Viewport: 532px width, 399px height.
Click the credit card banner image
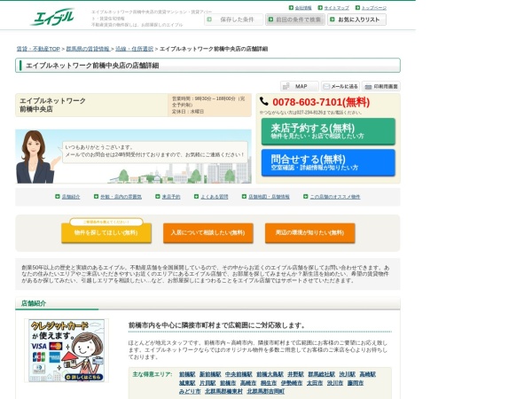pos(66,350)
